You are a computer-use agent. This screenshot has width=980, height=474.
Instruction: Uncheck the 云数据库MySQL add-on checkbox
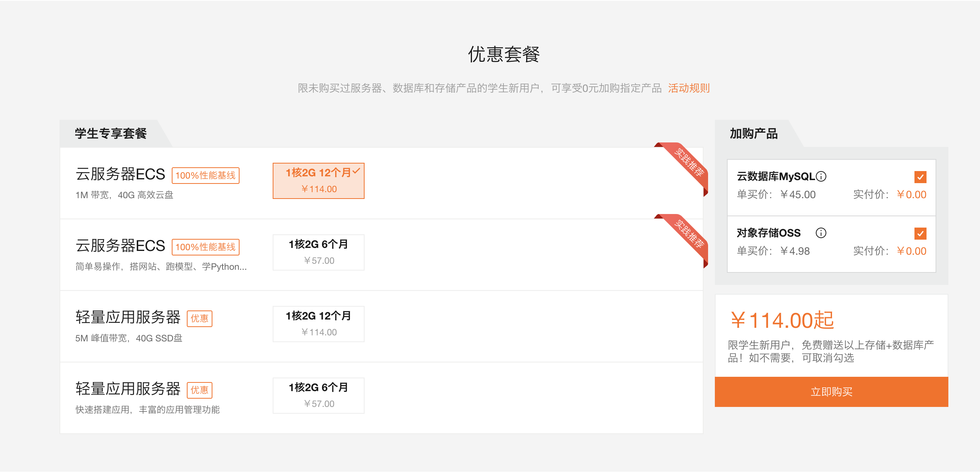[x=920, y=177]
